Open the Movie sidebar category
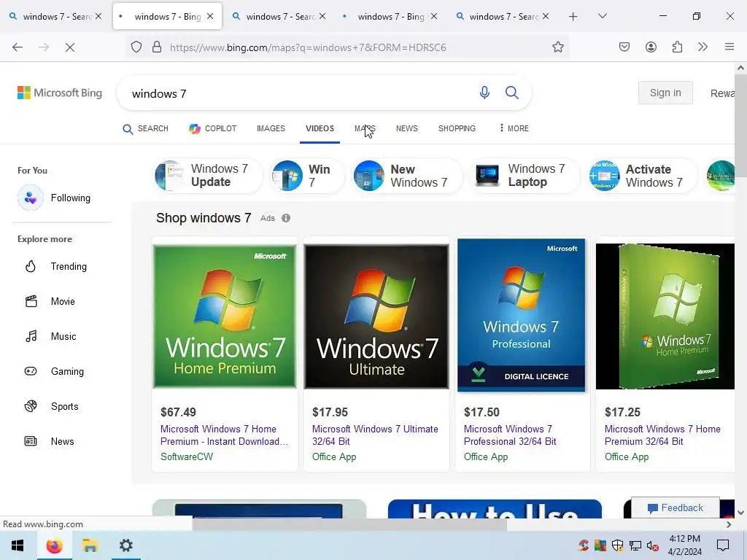Screen dimensions: 747x560 point(50,301)
